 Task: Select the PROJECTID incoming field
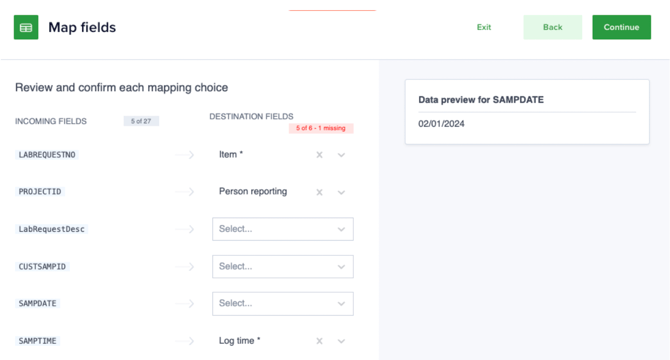[x=40, y=191]
